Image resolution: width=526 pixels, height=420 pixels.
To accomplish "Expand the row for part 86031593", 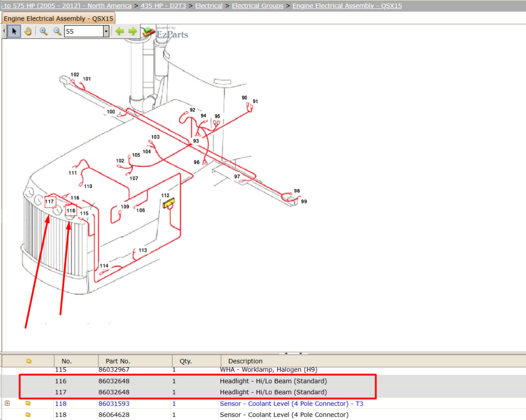I will (7, 403).
